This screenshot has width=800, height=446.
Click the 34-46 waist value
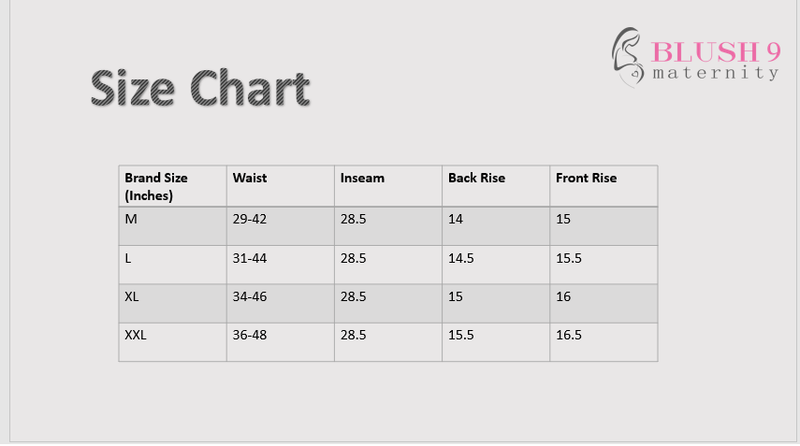click(249, 297)
